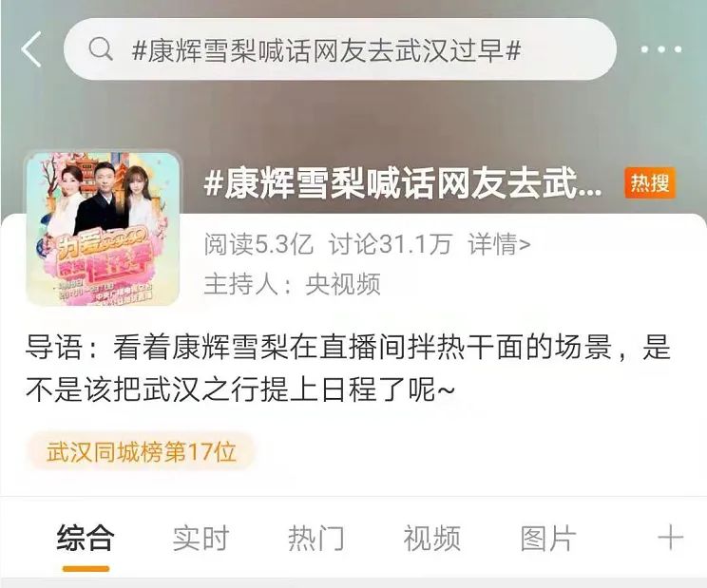This screenshot has height=588, width=707.
Task: Click the orange 热搜 badge
Action: tap(650, 182)
